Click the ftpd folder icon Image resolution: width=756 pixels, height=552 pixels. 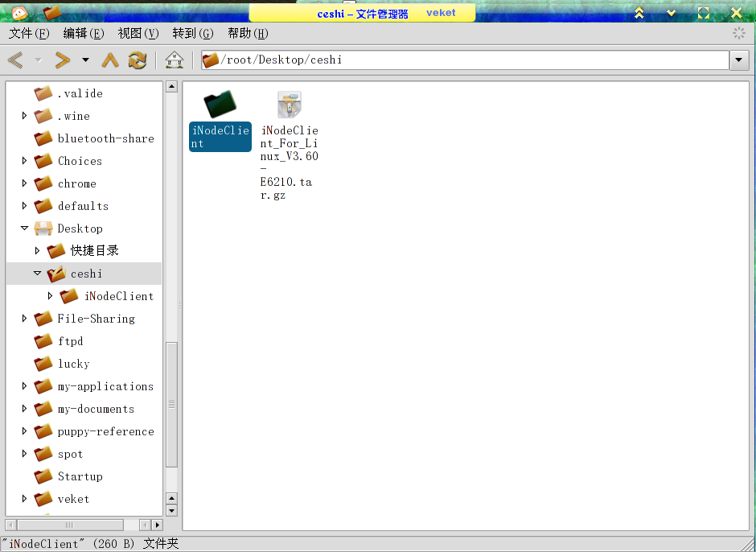43,341
